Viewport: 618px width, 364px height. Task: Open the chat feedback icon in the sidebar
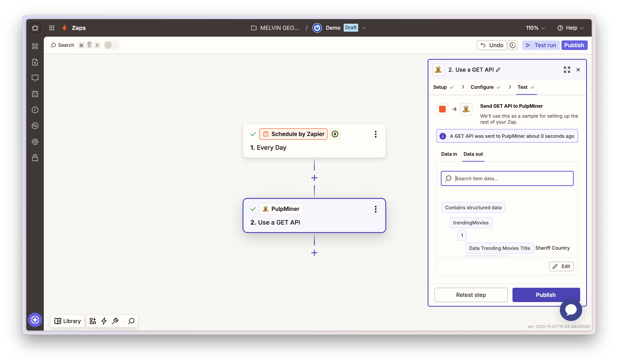tap(35, 78)
